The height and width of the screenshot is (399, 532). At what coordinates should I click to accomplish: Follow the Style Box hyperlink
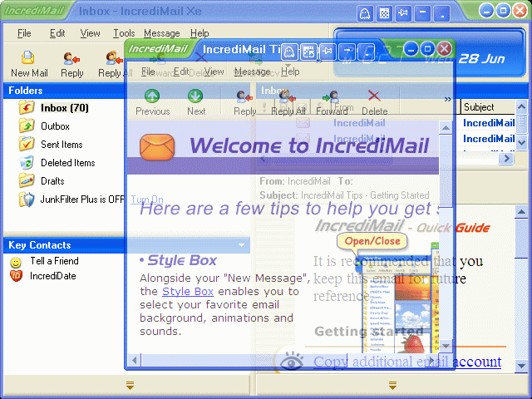pos(188,292)
